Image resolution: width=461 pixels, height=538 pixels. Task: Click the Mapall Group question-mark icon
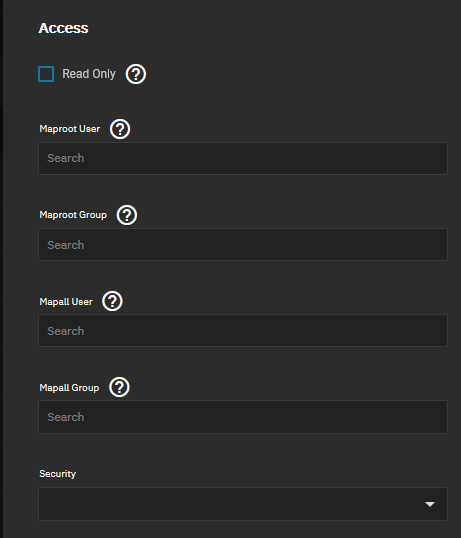[x=119, y=387]
